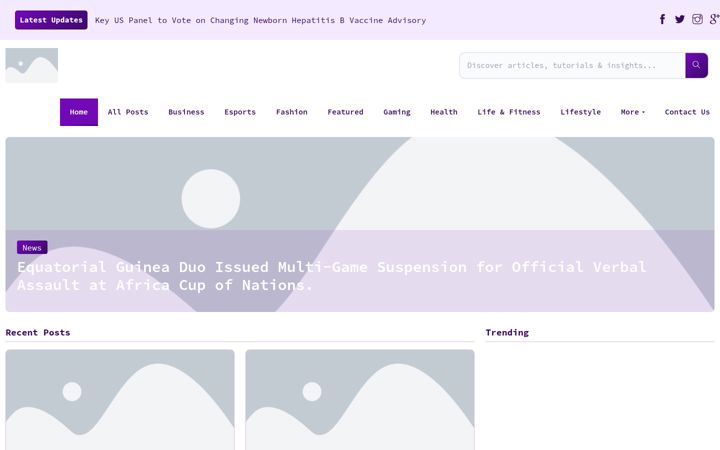Open the Instagram social icon
The height and width of the screenshot is (450, 720).
(x=697, y=19)
